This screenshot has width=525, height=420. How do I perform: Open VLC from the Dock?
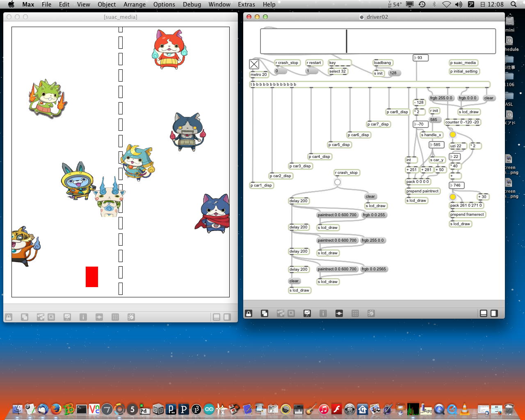coord(465,409)
